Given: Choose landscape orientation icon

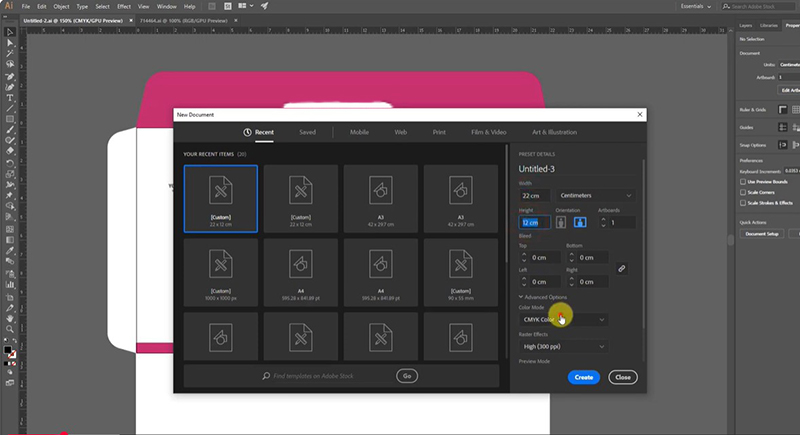Looking at the screenshot, I should click(x=580, y=222).
